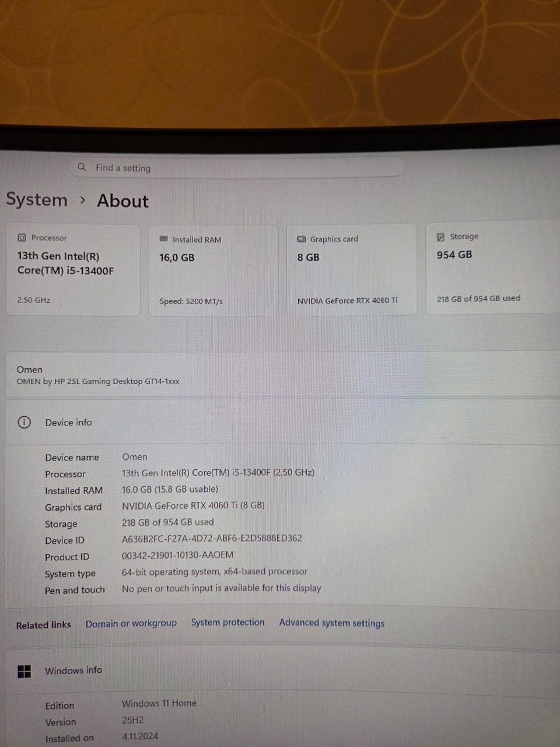560x747 pixels.
Task: Open the System protection link
Action: point(228,622)
